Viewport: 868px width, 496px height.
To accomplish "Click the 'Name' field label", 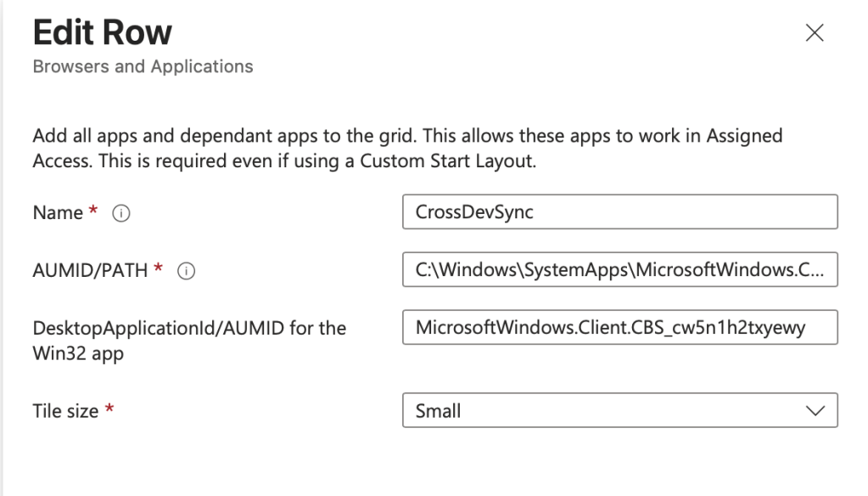I will [58, 213].
